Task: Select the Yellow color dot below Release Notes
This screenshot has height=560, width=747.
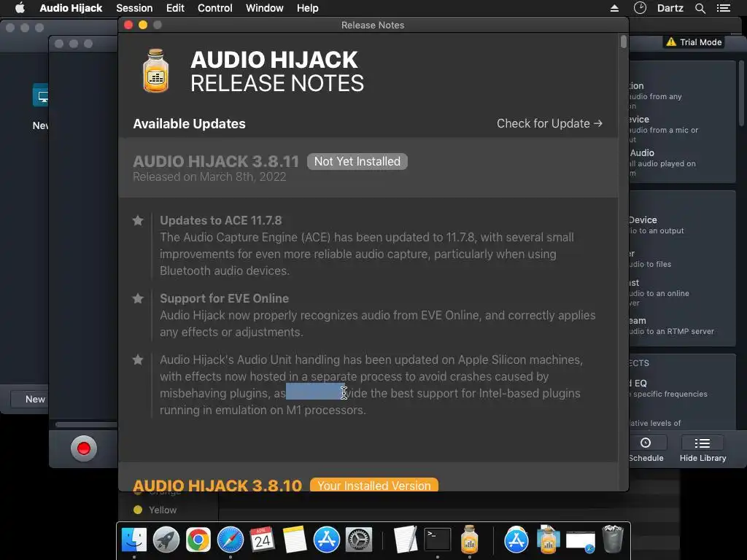Action: point(138,510)
